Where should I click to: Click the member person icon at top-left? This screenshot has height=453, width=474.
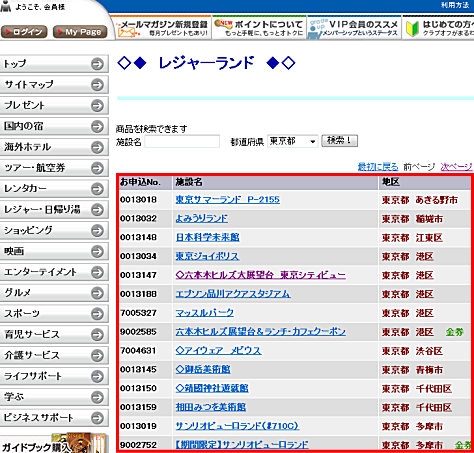[x=6, y=6]
